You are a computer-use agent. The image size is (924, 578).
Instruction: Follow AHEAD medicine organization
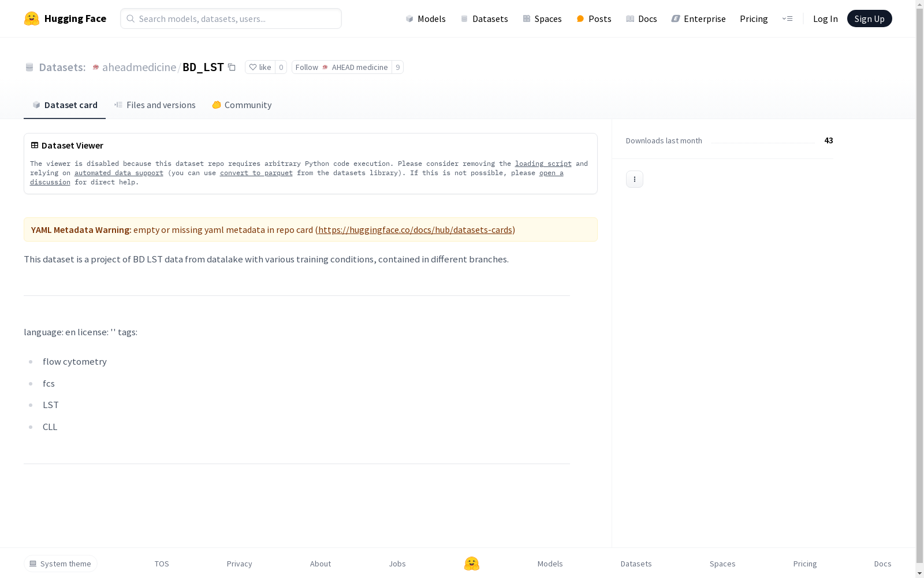pyautogui.click(x=341, y=67)
